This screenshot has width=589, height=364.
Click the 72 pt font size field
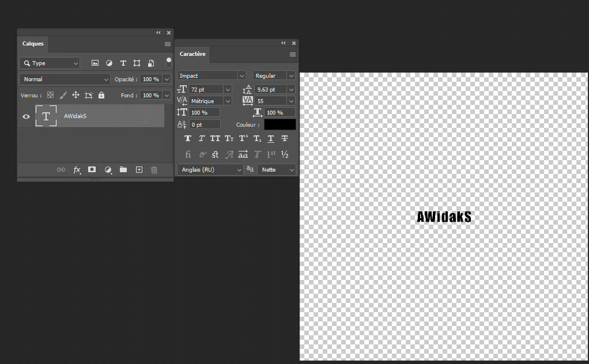point(205,90)
